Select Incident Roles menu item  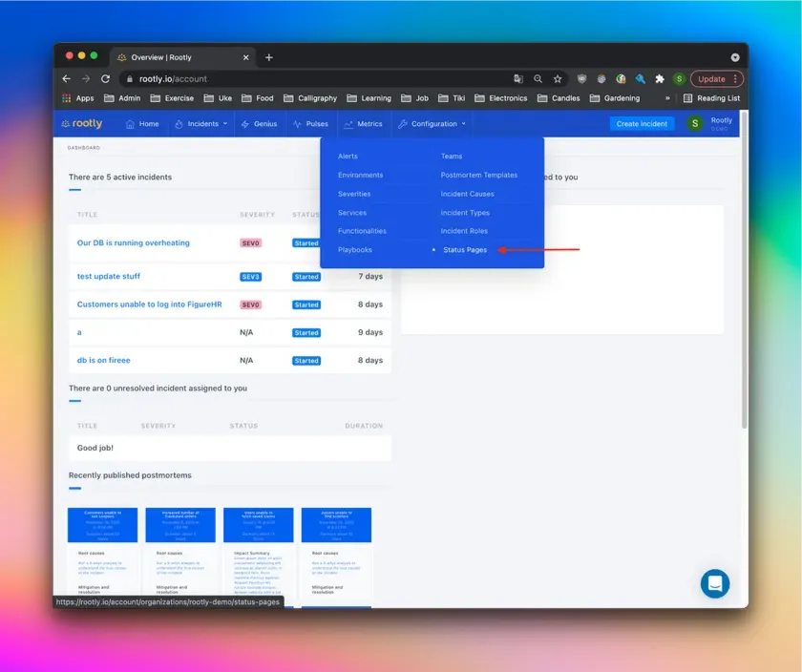(x=464, y=231)
